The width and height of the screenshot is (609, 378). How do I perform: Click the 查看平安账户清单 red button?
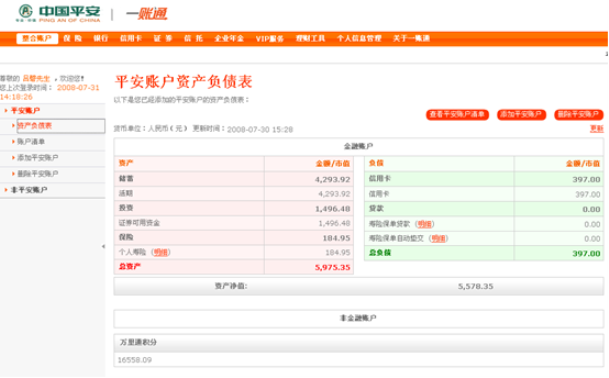[457, 115]
